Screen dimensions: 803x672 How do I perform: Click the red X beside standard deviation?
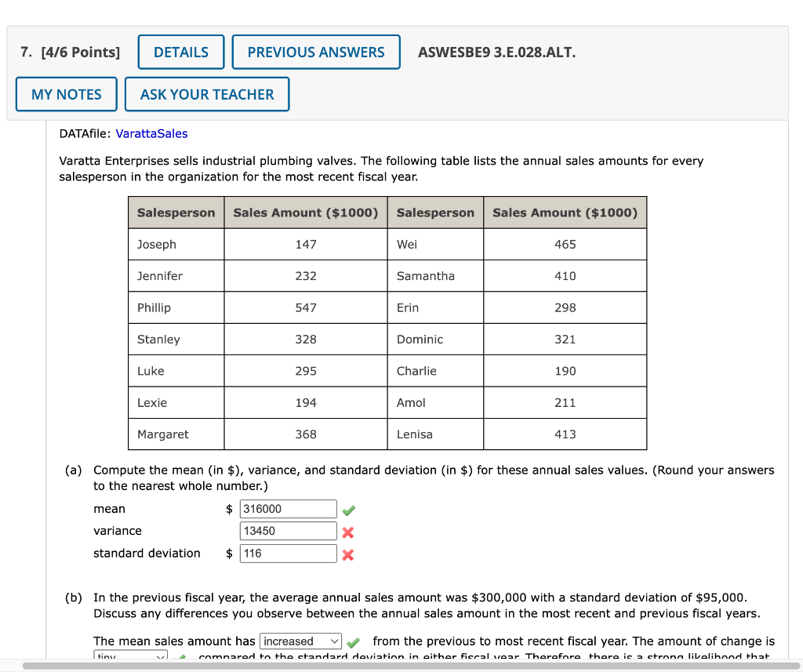348,554
